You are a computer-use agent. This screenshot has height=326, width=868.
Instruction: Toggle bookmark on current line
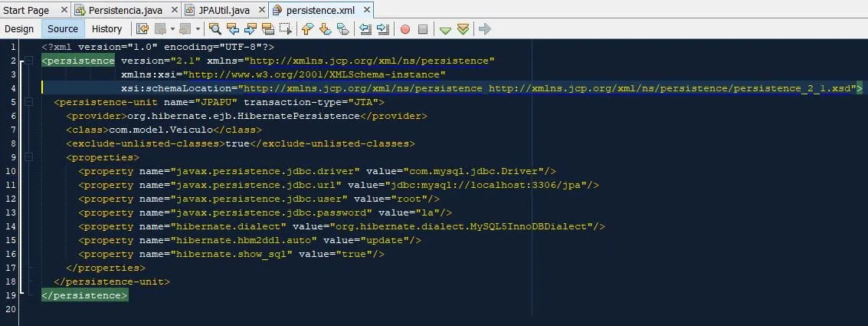(342, 29)
